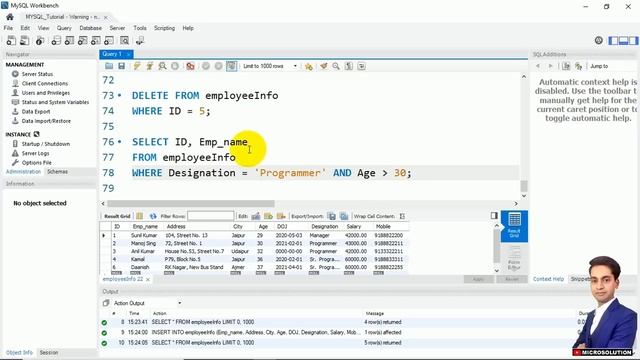Switch to the Session tab
The width and height of the screenshot is (640, 360).
pos(49,352)
